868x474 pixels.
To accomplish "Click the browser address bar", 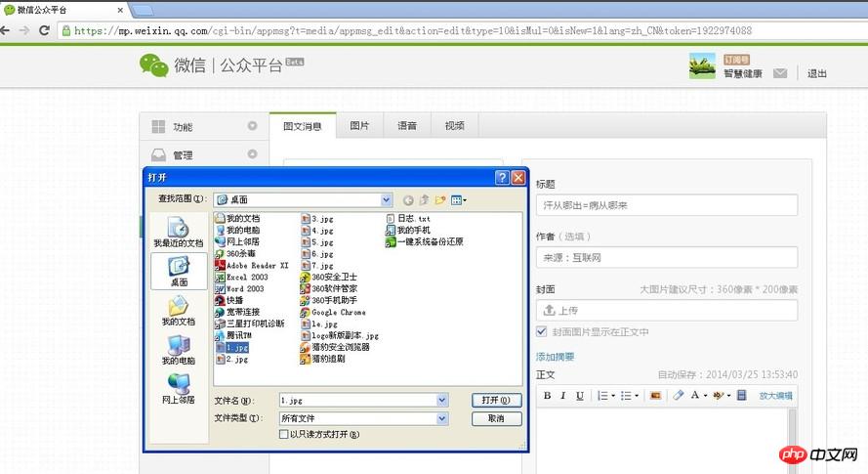I will point(462,30).
